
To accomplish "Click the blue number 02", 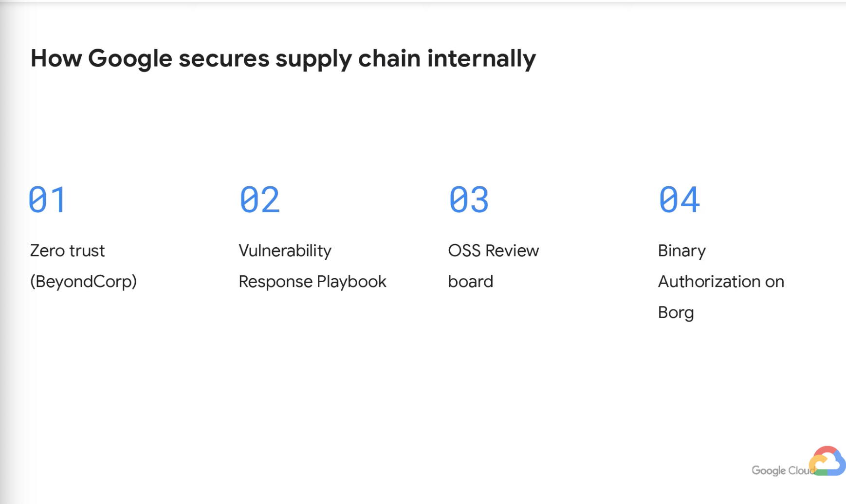I will [x=260, y=200].
